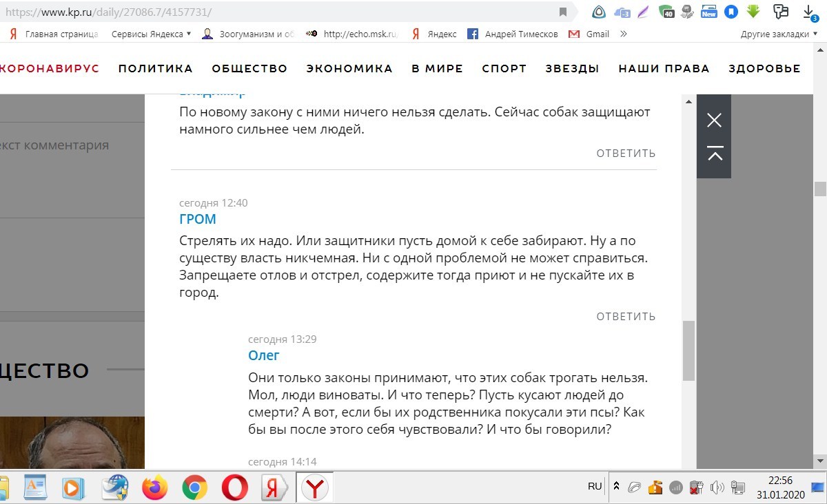Open the ЗВЕЗДЫ section

pyautogui.click(x=573, y=68)
